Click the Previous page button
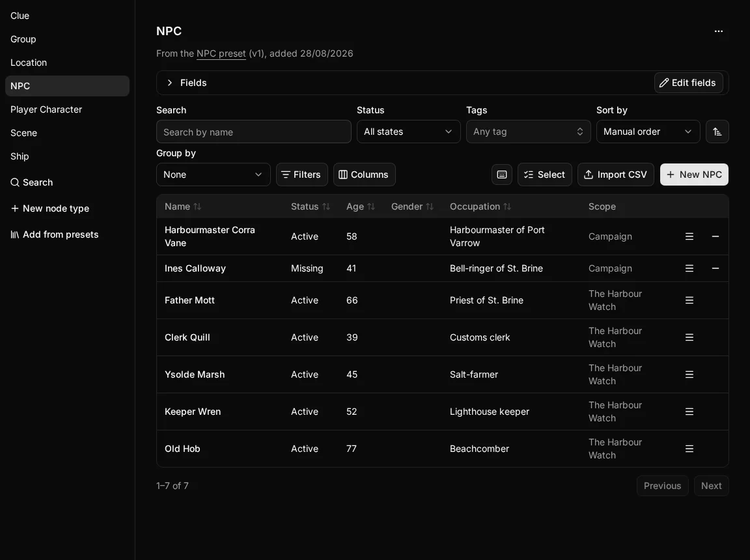Screen dimensions: 750x560 click(x=662, y=486)
